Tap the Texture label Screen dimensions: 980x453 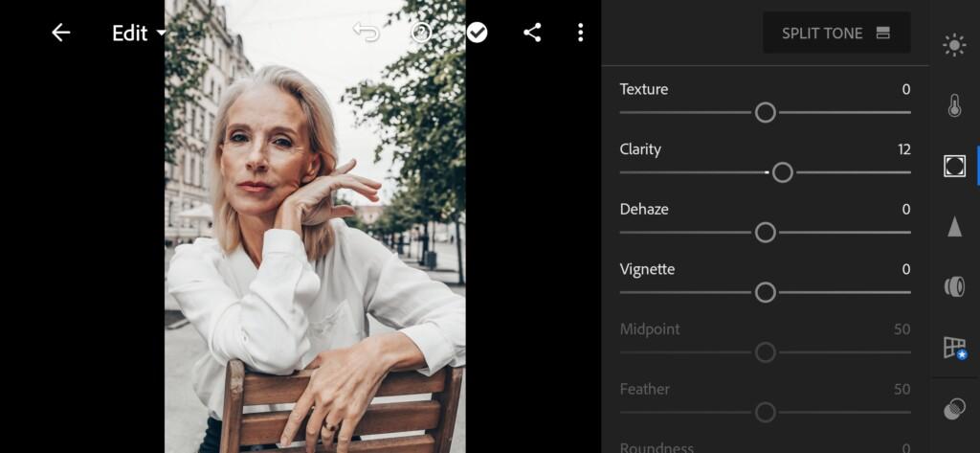[644, 89]
